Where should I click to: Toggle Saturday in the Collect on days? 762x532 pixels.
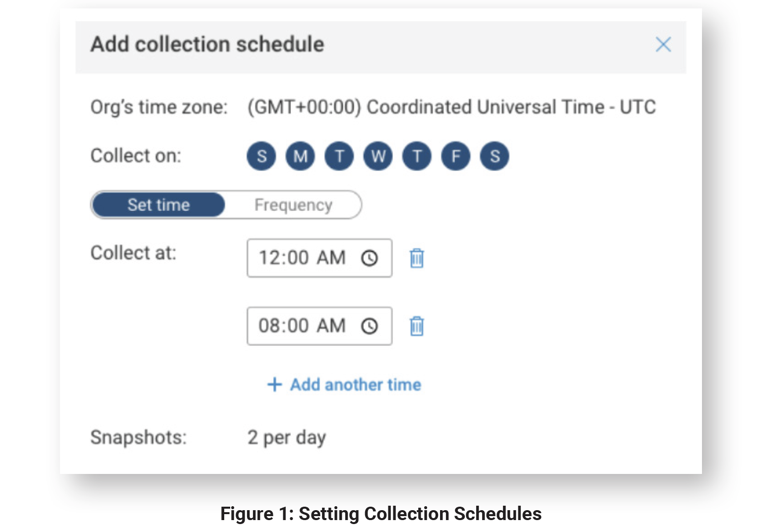[x=495, y=156]
